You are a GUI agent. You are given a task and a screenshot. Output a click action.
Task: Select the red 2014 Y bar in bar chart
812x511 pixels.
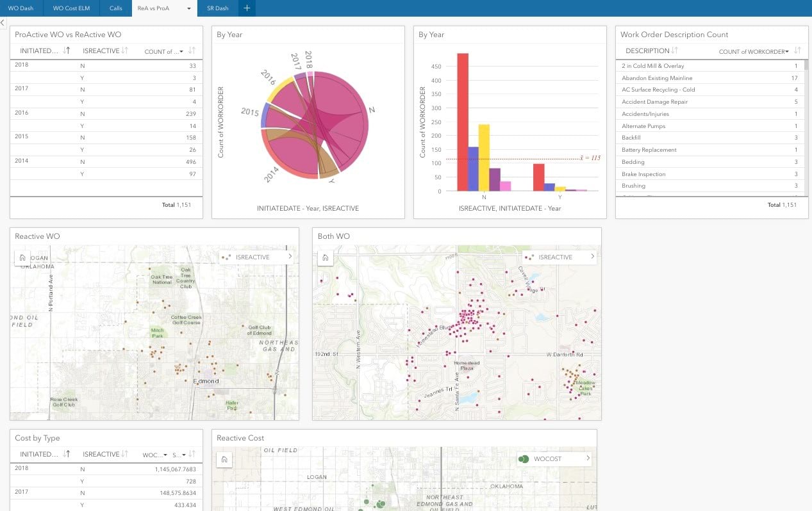(538, 177)
